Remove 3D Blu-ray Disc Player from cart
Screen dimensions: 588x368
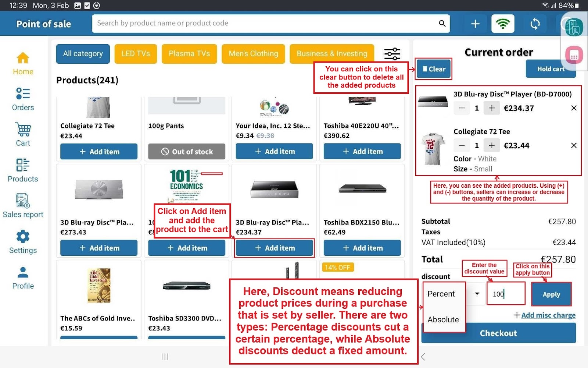[574, 108]
